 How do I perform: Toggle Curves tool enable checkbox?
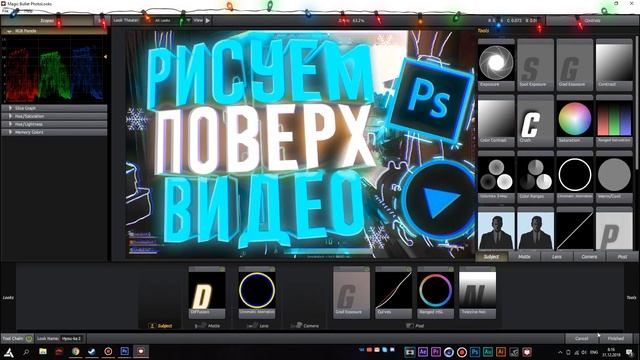(x=408, y=269)
